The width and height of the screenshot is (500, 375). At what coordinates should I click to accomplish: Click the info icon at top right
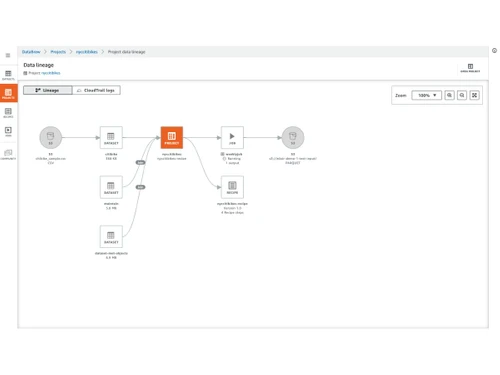point(494,51)
